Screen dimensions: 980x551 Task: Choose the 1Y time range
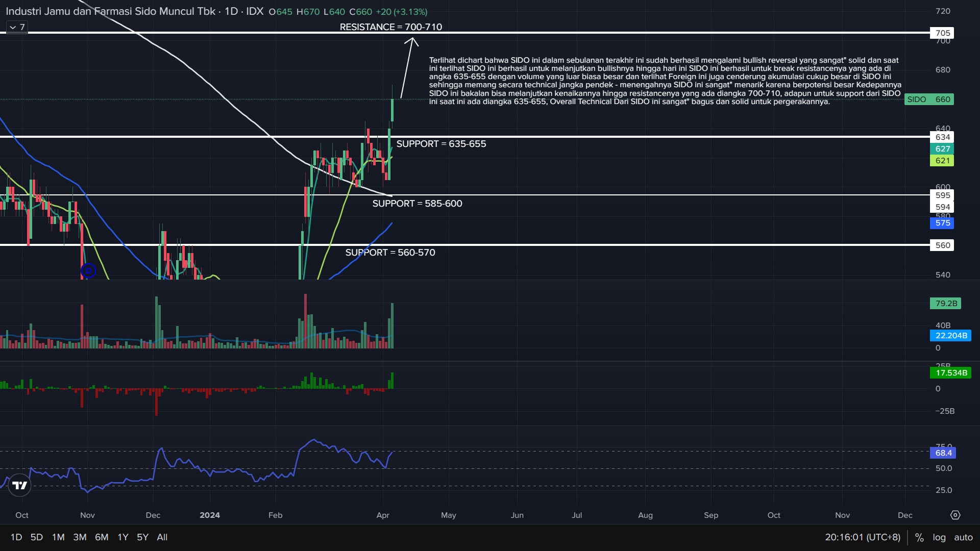pos(123,537)
